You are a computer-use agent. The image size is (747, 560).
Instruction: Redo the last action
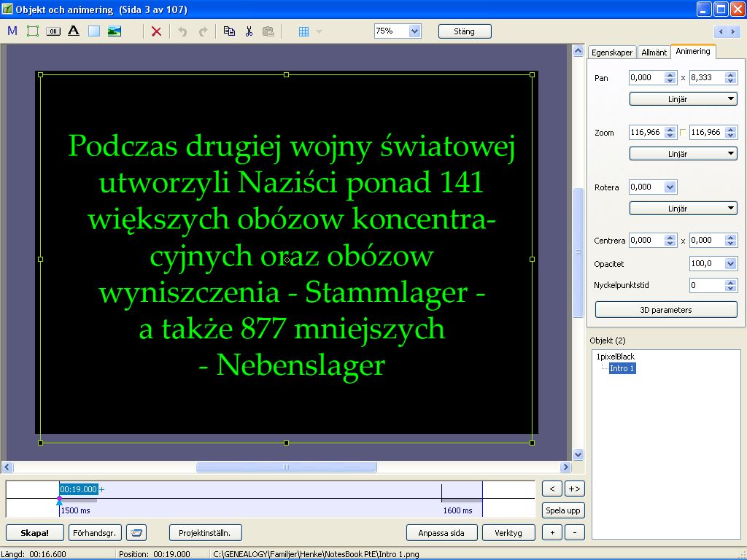pos(203,31)
